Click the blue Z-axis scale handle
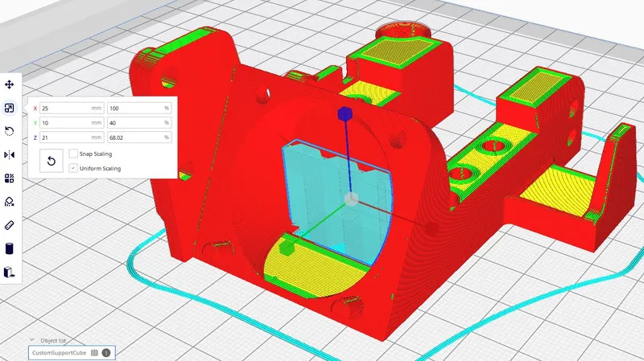644x361 pixels. pyautogui.click(x=342, y=115)
